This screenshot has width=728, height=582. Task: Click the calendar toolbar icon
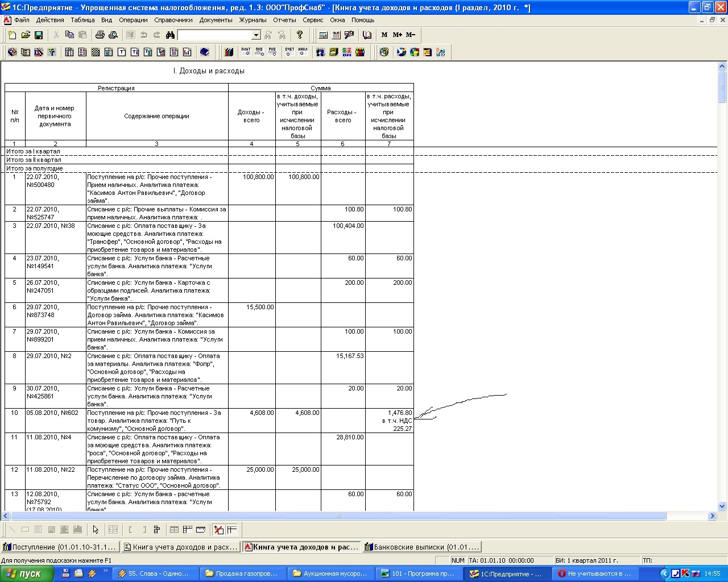click(x=336, y=35)
